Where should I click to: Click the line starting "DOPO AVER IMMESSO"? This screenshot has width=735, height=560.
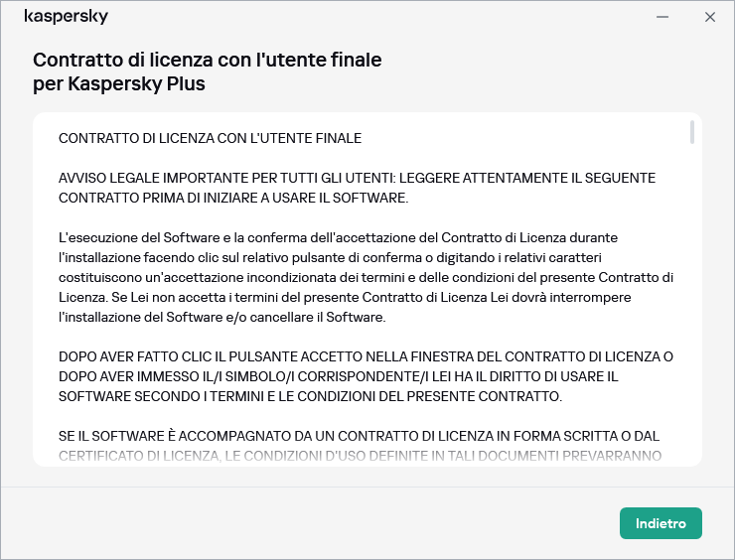coord(339,376)
